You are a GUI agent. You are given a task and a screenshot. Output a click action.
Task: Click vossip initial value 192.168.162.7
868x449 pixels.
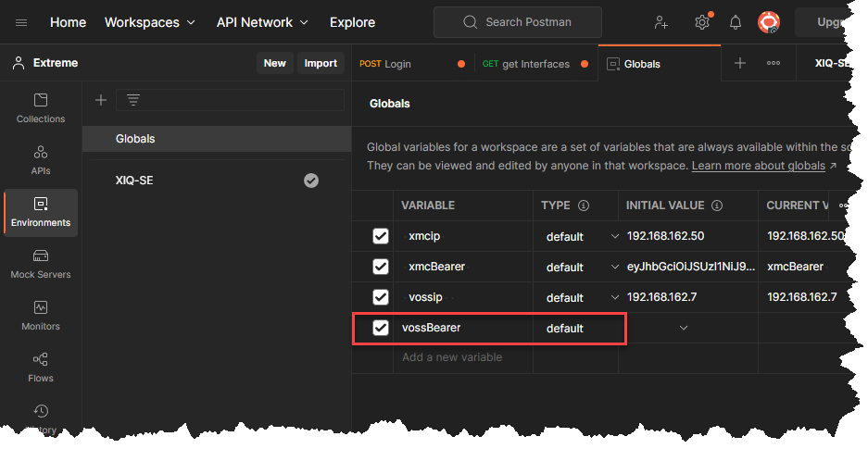point(661,297)
